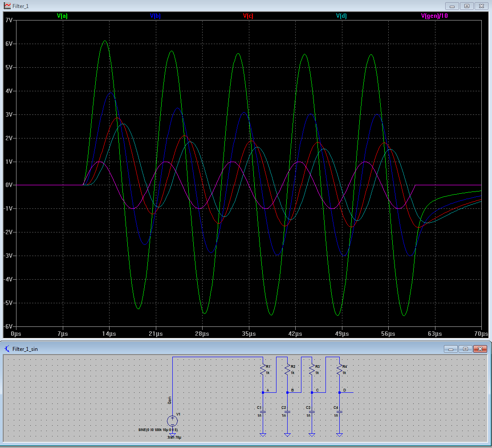Maximize the Filter_1 waveform window
Image resolution: width=492 pixels, height=448 pixels.
tap(467, 6)
